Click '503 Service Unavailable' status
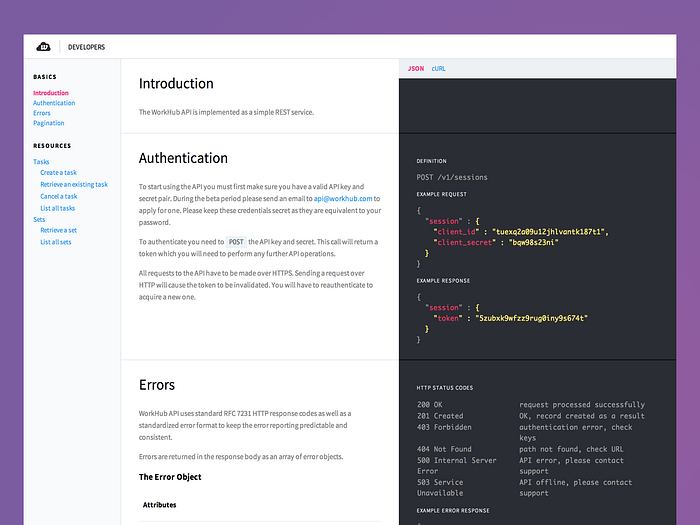Viewport: 700px width, 525px height. click(440, 488)
